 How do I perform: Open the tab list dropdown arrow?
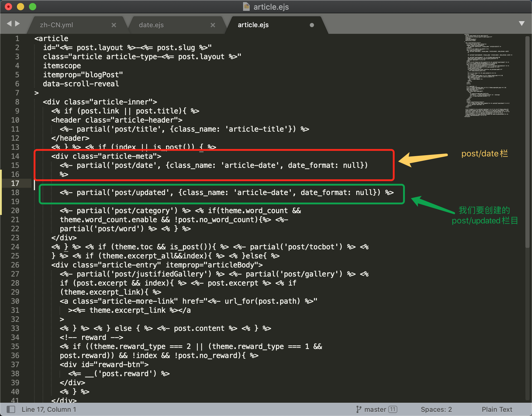click(521, 24)
